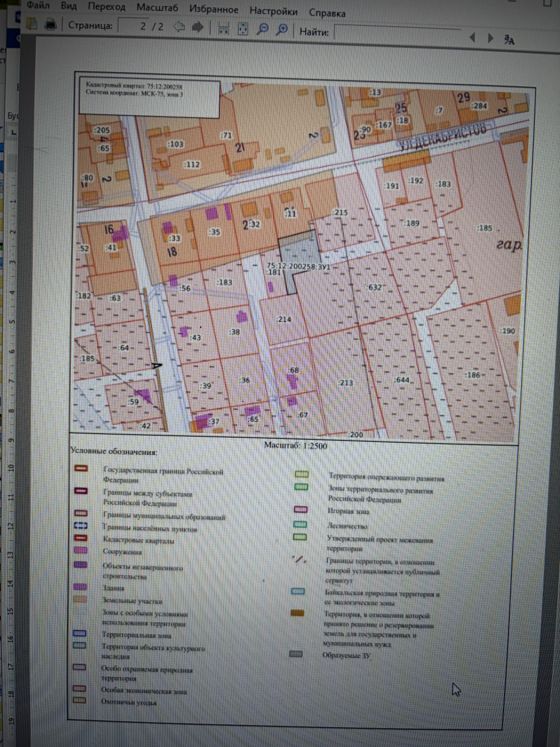The width and height of the screenshot is (560, 747).
Task: Click the Найти search field
Action: click(398, 34)
